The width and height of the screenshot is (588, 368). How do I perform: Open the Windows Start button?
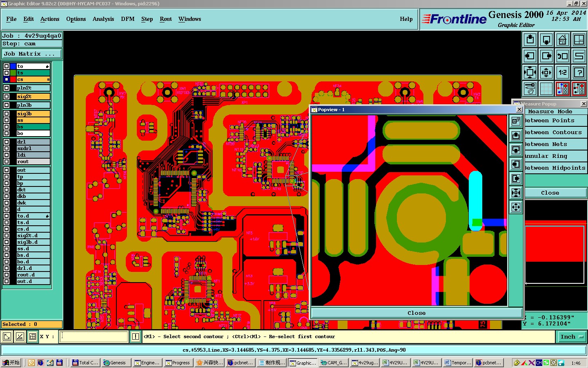click(11, 363)
